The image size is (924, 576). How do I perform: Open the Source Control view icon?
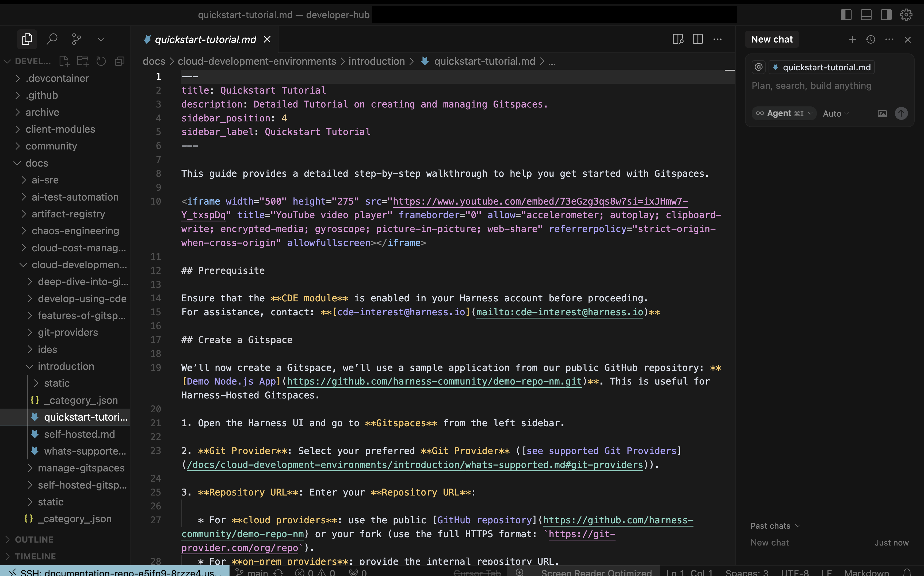coord(76,39)
